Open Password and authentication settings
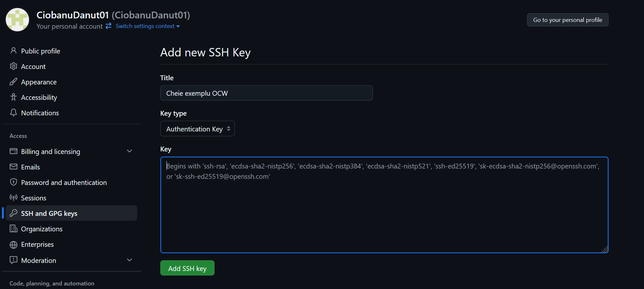The height and width of the screenshot is (289, 644). pos(64,183)
